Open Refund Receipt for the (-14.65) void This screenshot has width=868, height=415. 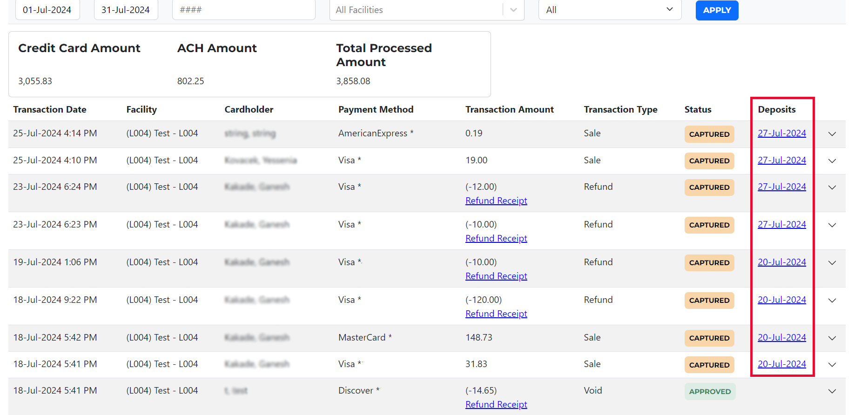point(496,405)
